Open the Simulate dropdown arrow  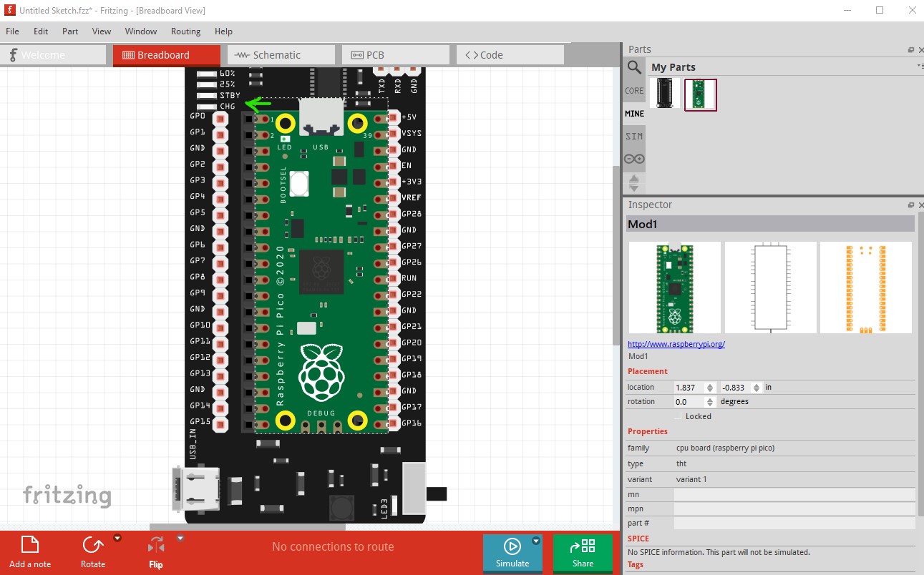536,541
